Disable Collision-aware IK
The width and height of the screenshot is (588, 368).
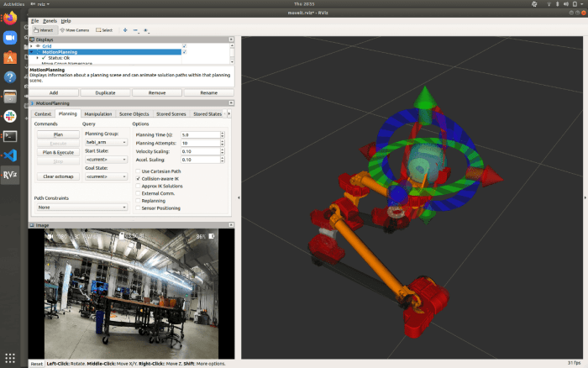tap(138, 179)
